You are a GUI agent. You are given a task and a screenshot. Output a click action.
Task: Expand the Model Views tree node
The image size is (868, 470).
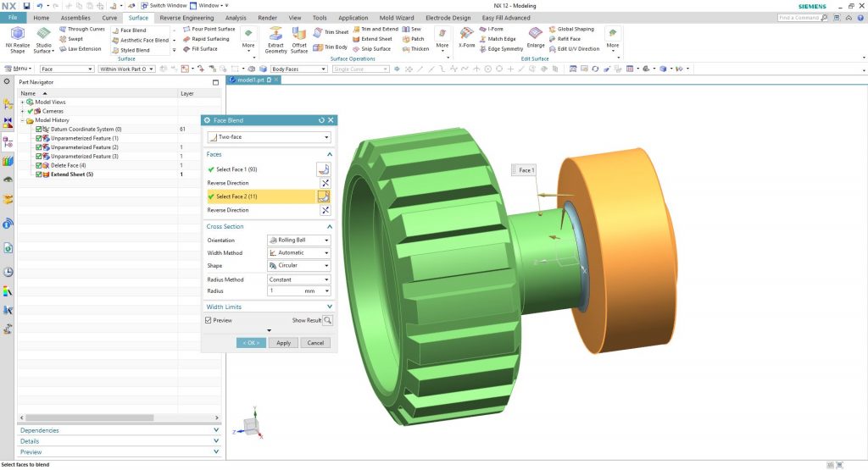(x=23, y=102)
